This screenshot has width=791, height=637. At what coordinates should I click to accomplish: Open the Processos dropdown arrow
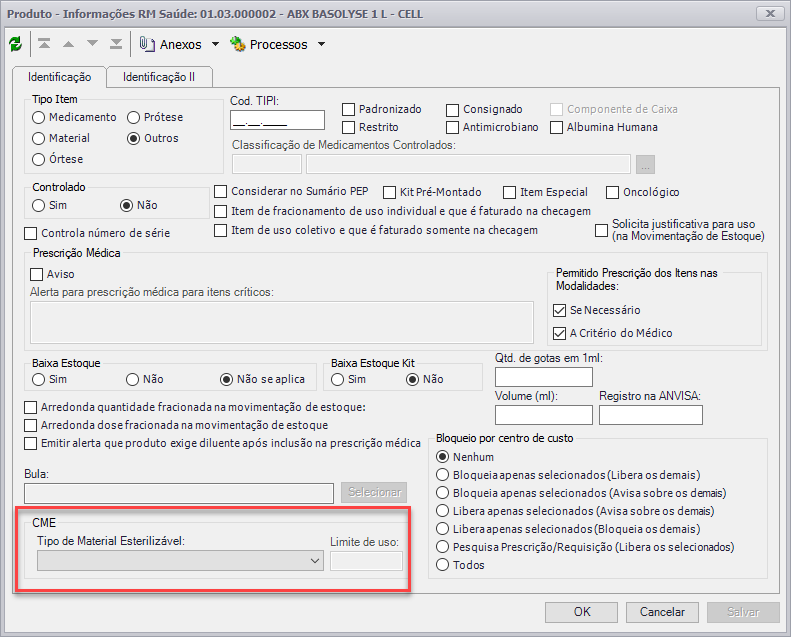[321, 44]
